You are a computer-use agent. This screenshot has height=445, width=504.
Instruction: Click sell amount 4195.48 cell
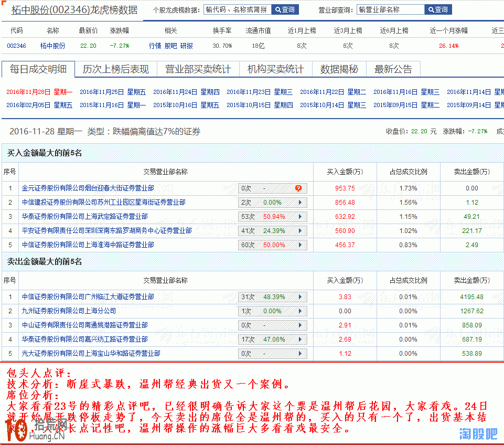click(471, 297)
